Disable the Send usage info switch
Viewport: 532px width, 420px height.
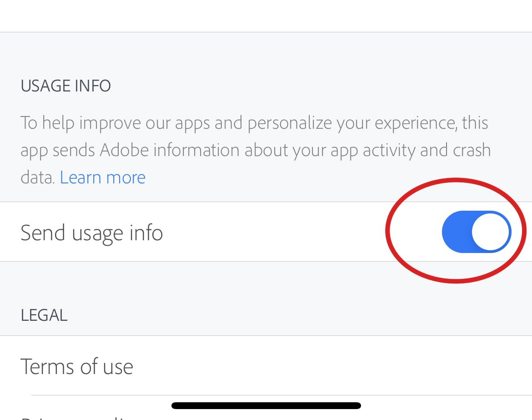click(476, 232)
